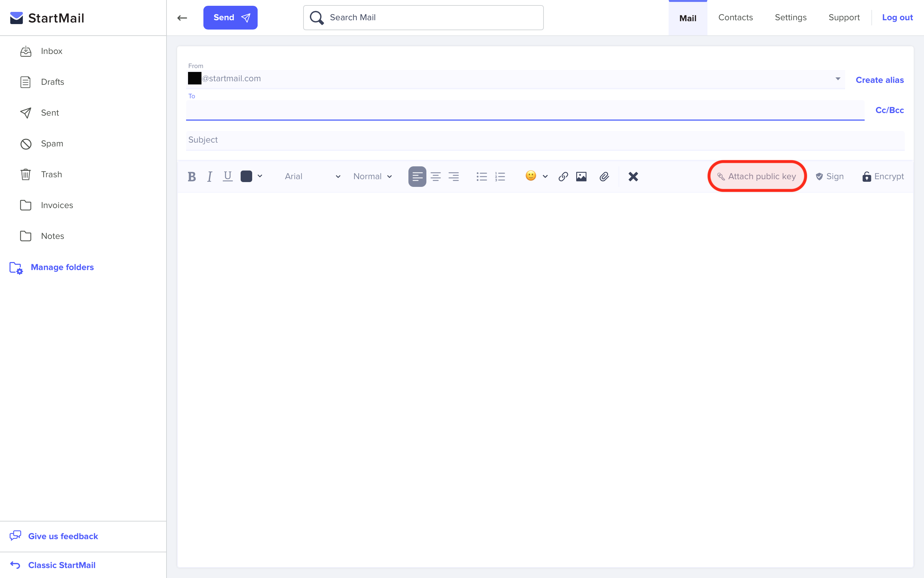Image resolution: width=924 pixels, height=578 pixels.
Task: Click the Send button
Action: tap(230, 18)
